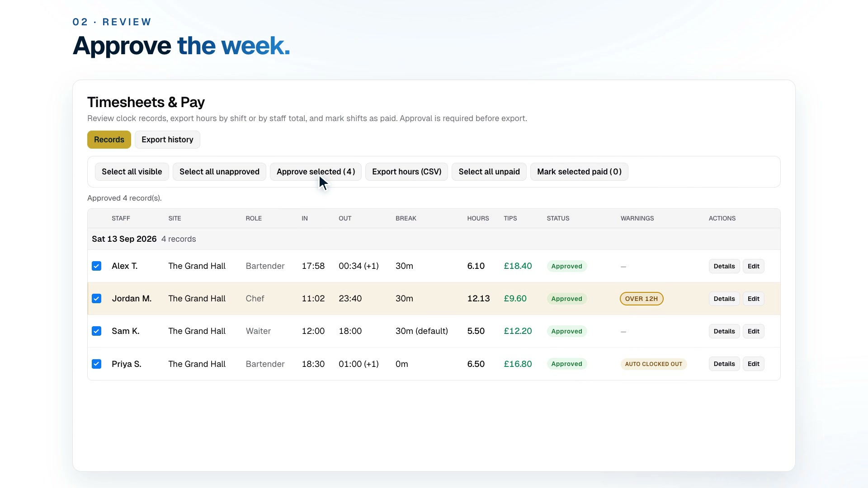Export hours (CSV)
This screenshot has height=488, width=868.
click(x=406, y=172)
